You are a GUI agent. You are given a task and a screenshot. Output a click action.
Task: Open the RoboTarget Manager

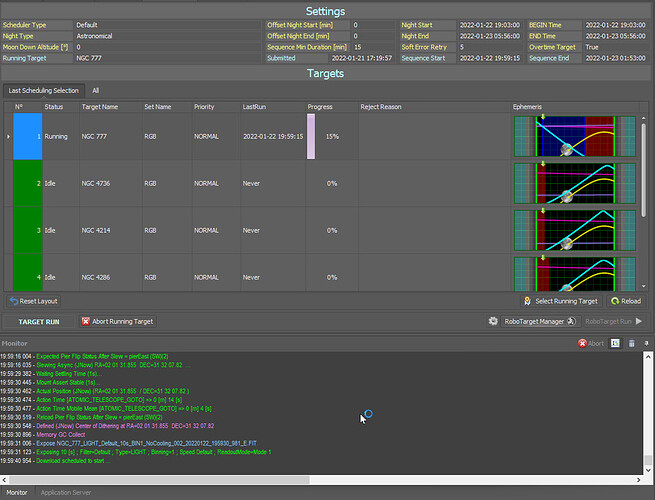[540, 321]
